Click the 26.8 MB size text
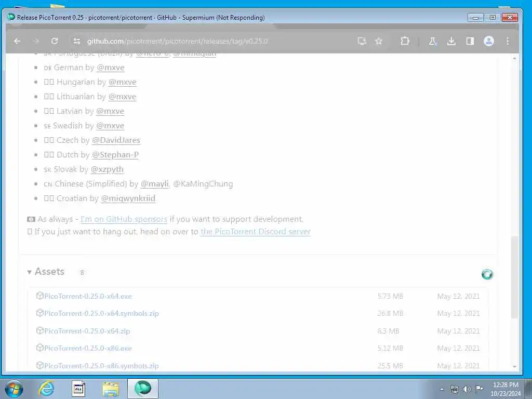Viewport: 532px width, 399px height. point(390,314)
